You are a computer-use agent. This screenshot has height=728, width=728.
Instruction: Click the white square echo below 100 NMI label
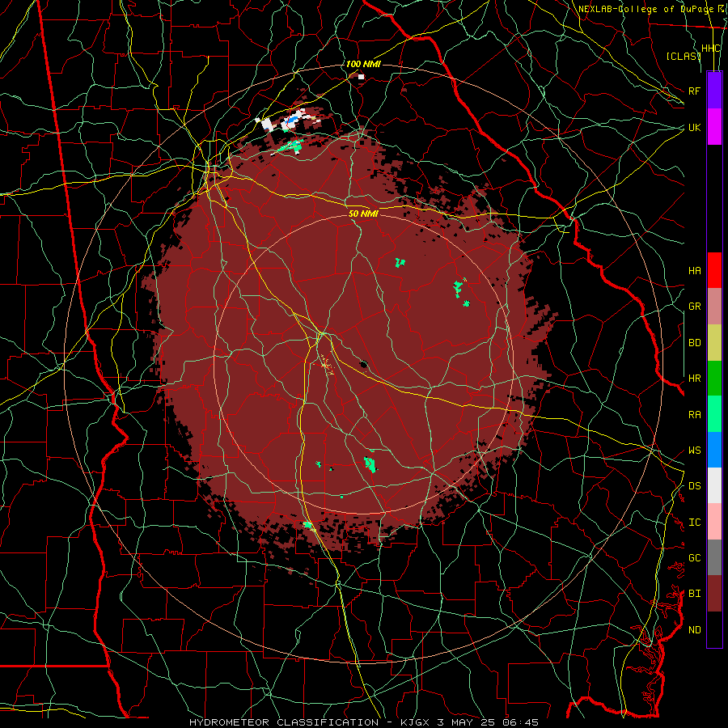(361, 77)
